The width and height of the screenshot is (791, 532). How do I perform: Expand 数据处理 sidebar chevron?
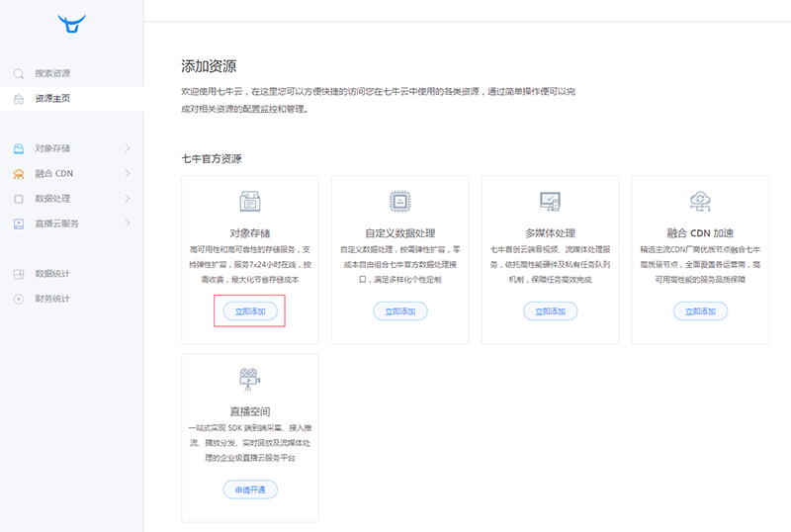pos(128,199)
